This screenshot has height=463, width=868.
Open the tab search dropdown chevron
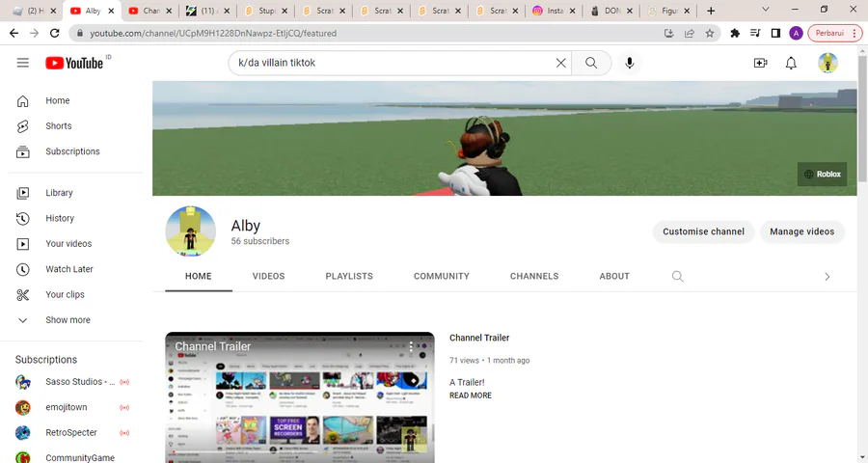click(766, 10)
